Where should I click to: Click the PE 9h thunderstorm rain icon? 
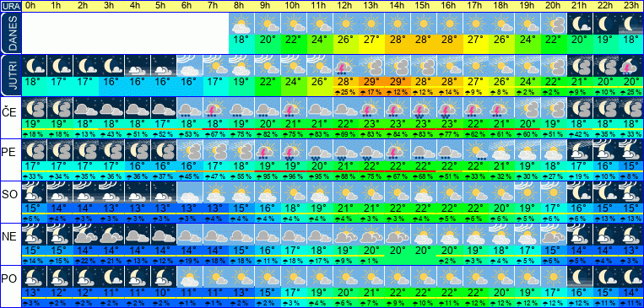(x=267, y=150)
